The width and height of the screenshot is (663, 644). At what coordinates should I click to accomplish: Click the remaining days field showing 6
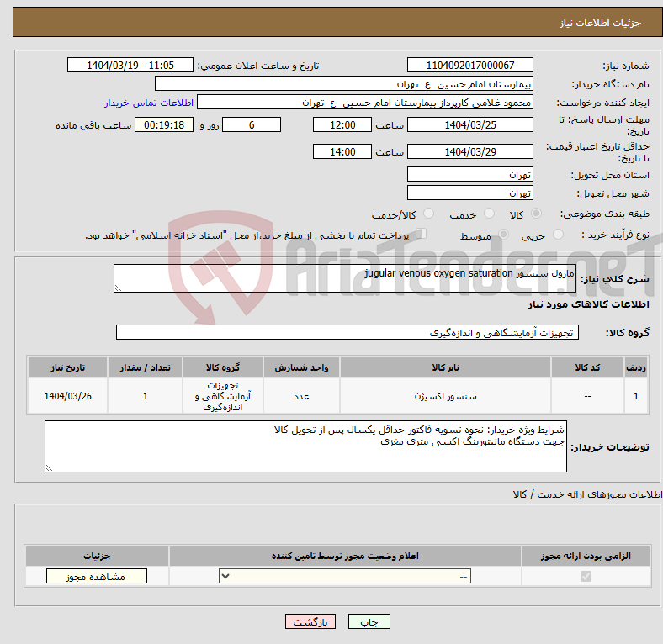click(252, 124)
